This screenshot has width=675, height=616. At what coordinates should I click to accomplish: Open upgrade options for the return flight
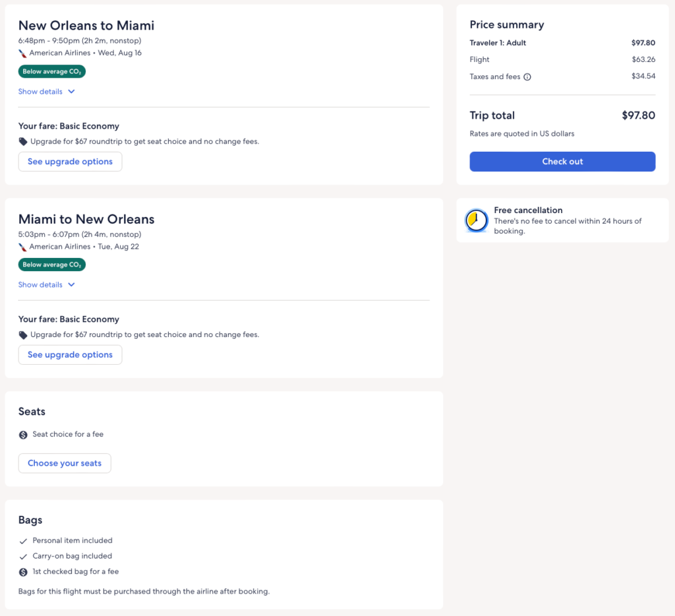(70, 355)
